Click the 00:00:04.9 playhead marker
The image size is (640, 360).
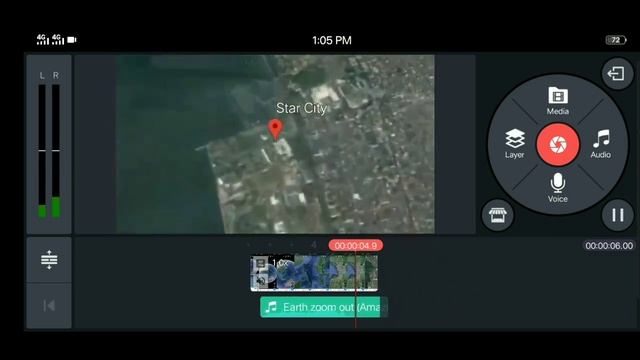pyautogui.click(x=356, y=246)
